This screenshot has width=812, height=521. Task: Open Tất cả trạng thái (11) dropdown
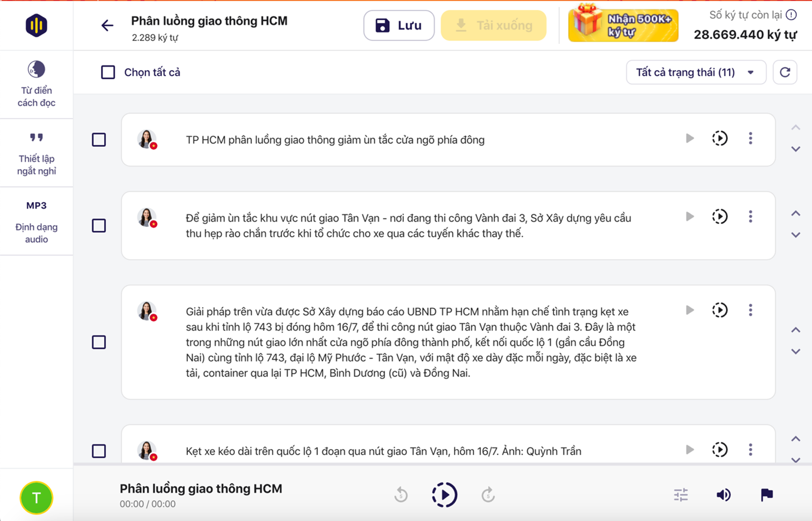pos(695,72)
